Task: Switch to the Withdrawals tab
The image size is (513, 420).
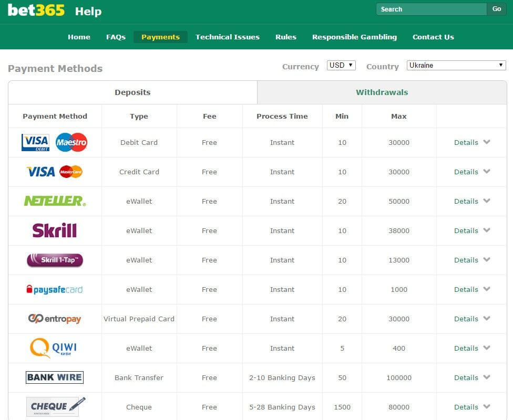Action: pos(382,92)
